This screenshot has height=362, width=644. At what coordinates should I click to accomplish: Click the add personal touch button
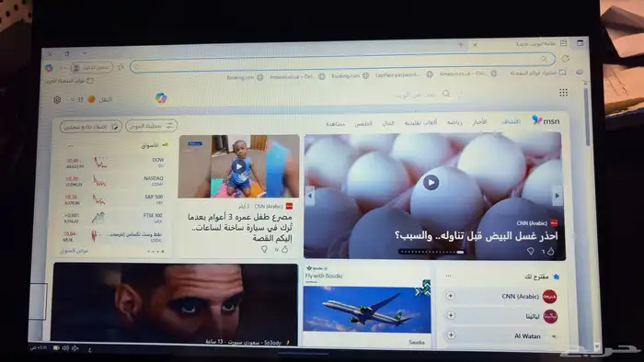click(x=91, y=127)
